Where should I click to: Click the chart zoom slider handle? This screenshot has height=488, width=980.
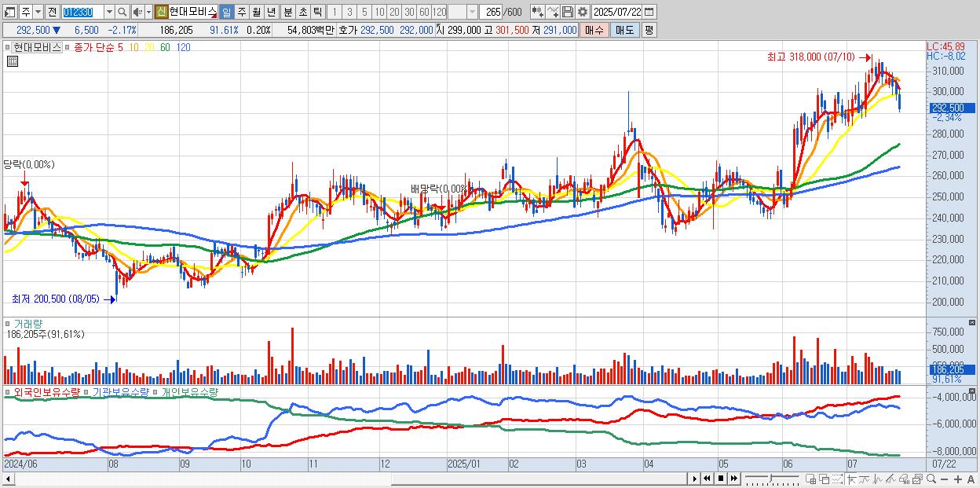770,478
